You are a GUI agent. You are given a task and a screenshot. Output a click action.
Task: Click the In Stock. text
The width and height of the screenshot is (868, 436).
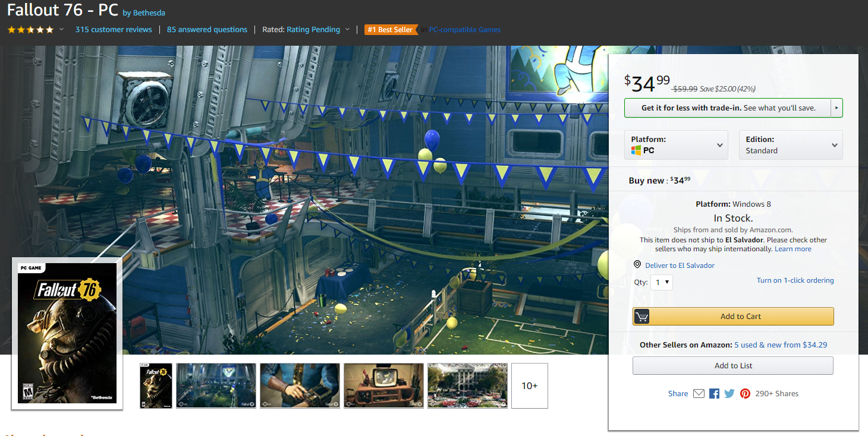(x=733, y=218)
